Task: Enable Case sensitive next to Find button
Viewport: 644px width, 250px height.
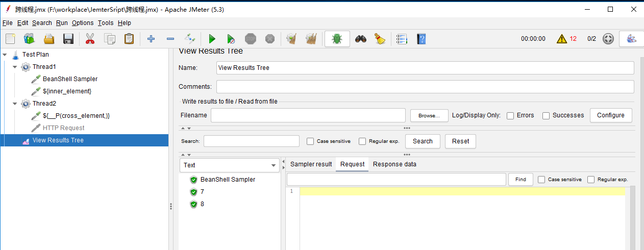Action: point(541,180)
